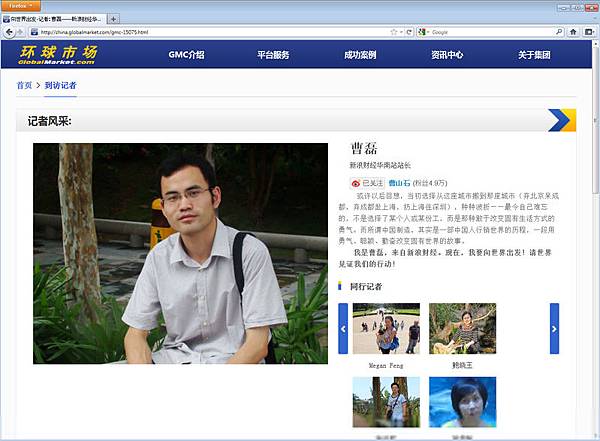Show previous reporters with left arrow

pyautogui.click(x=343, y=328)
